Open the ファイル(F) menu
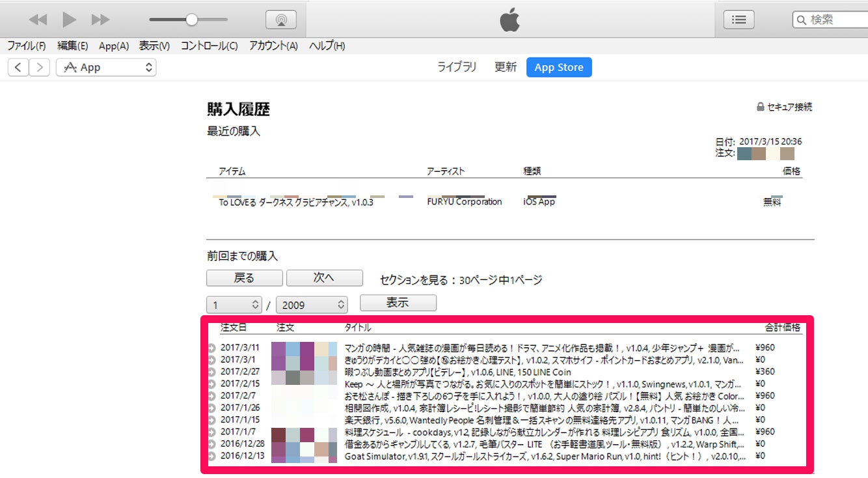868x478 pixels. [27, 46]
